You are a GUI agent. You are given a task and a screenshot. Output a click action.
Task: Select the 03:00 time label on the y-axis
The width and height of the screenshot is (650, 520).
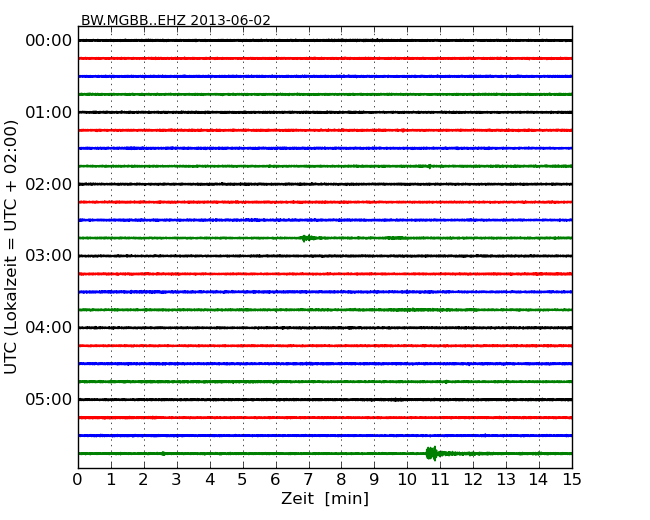coord(49,256)
